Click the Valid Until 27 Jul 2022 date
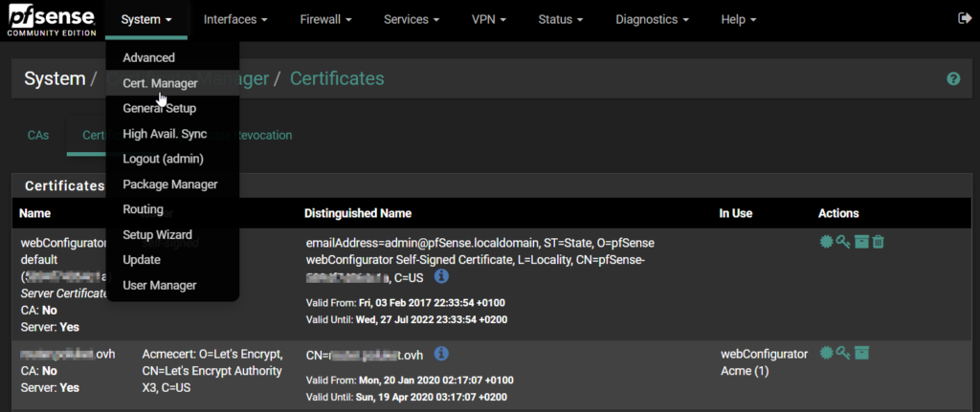980x412 pixels. click(x=432, y=319)
